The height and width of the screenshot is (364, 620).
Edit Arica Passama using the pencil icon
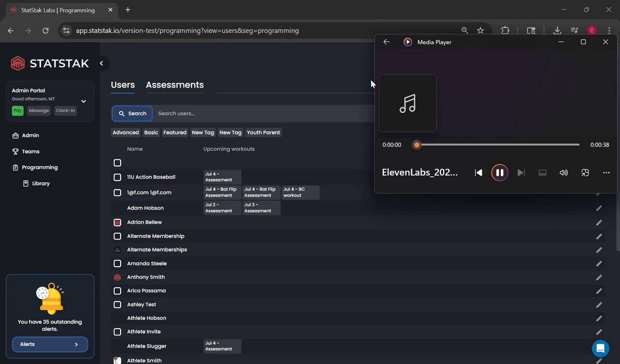point(599,291)
